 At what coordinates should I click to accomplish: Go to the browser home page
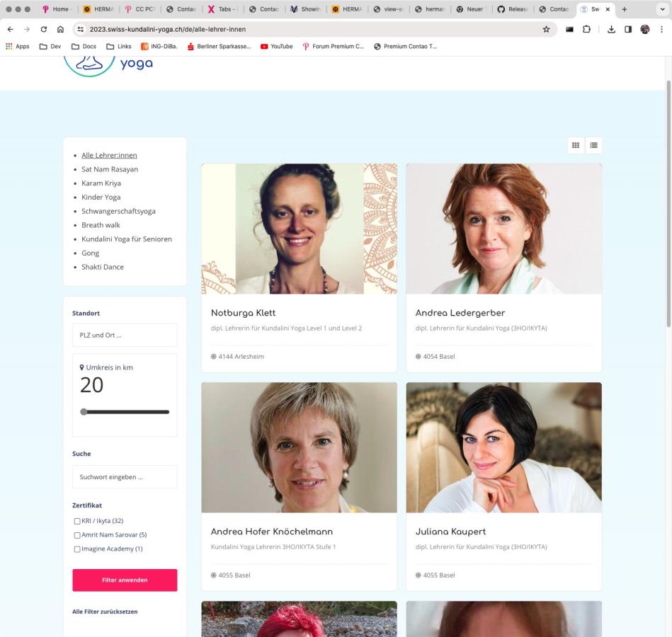click(x=60, y=29)
